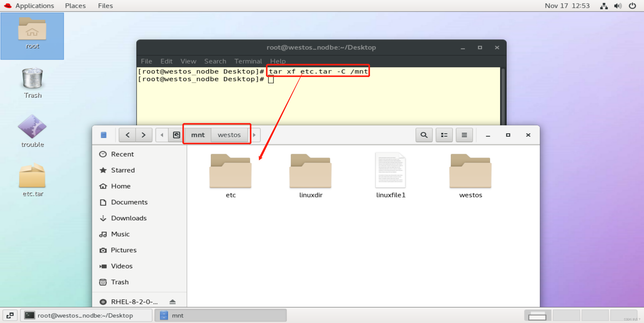Open the hamburger menu in file manager
The height and width of the screenshot is (323, 644).
[464, 135]
